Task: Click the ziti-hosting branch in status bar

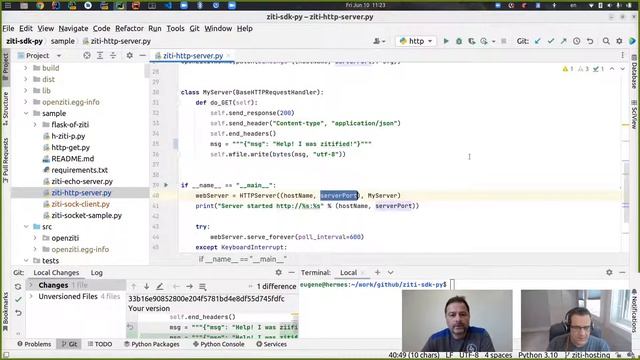Action: point(587,355)
